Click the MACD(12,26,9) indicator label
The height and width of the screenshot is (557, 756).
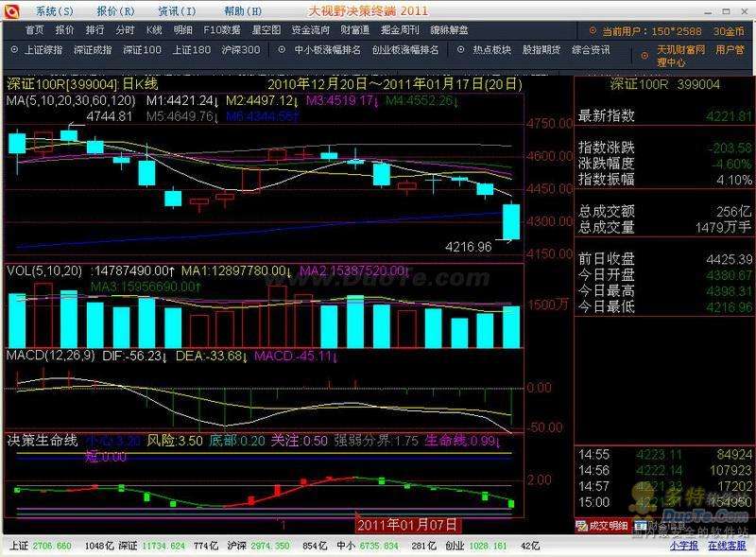tap(51, 357)
